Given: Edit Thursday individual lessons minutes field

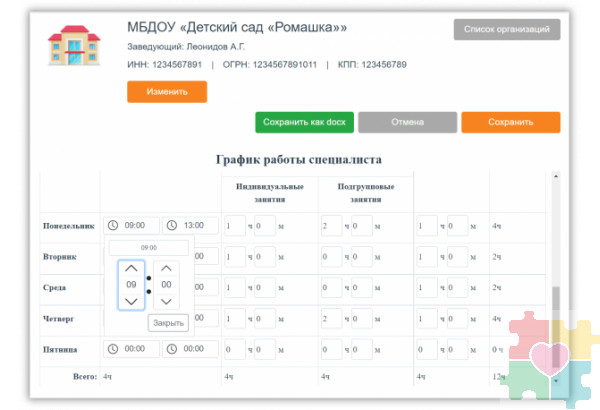Looking at the screenshot, I should 265,319.
